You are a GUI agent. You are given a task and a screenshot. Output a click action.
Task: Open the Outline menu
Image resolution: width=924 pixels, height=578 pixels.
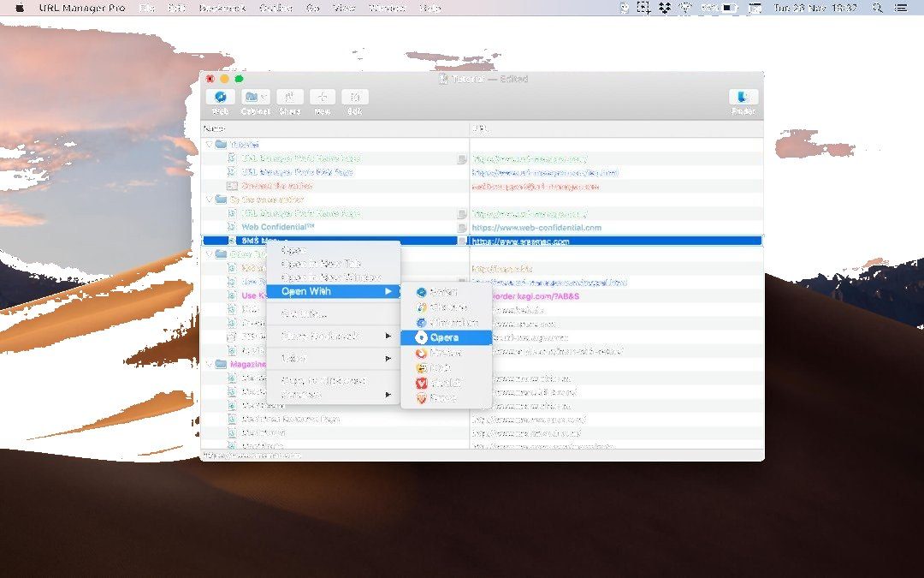[275, 8]
